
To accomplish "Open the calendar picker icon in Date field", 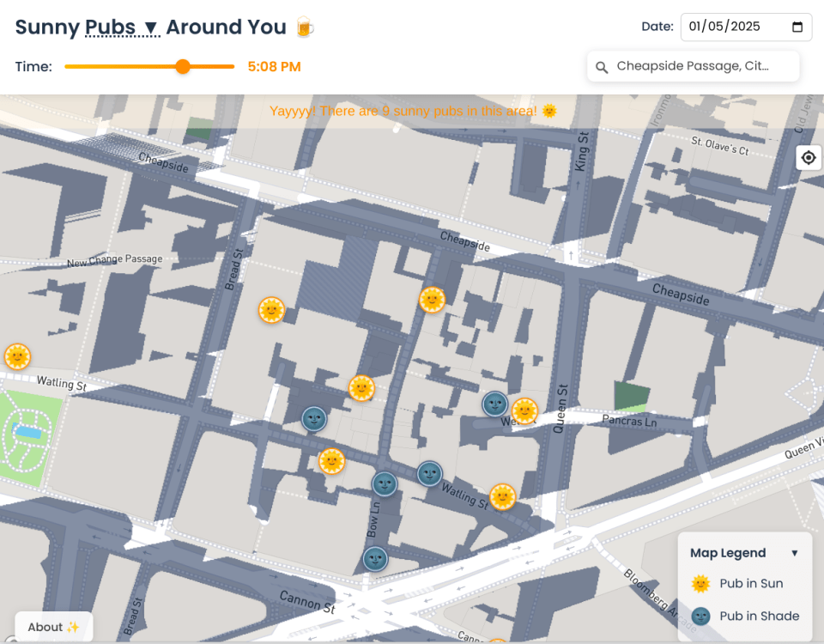I will (x=797, y=27).
